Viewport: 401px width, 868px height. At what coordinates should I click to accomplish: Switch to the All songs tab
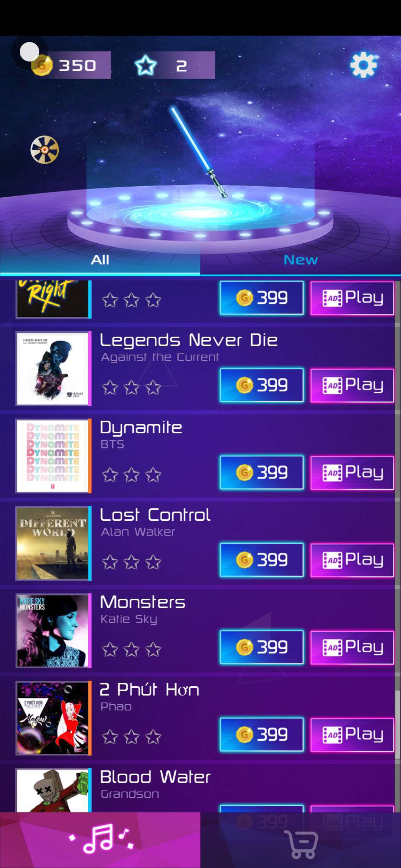click(100, 260)
